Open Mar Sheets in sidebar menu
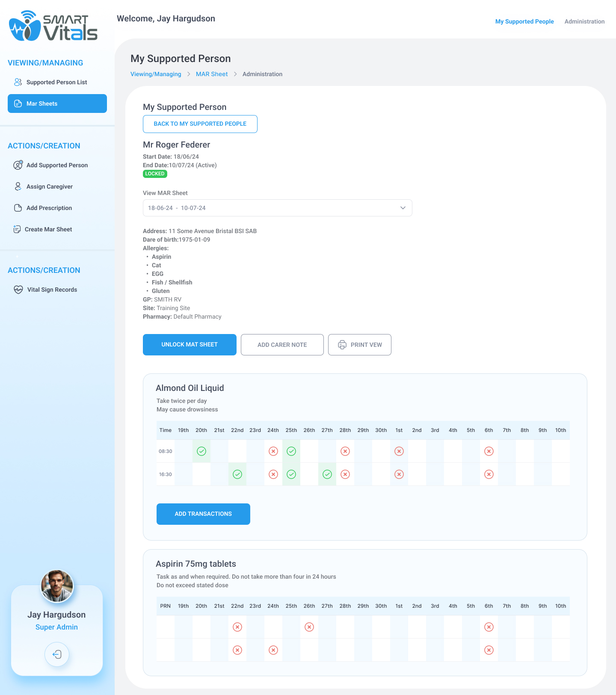The height and width of the screenshot is (695, 616). (57, 104)
